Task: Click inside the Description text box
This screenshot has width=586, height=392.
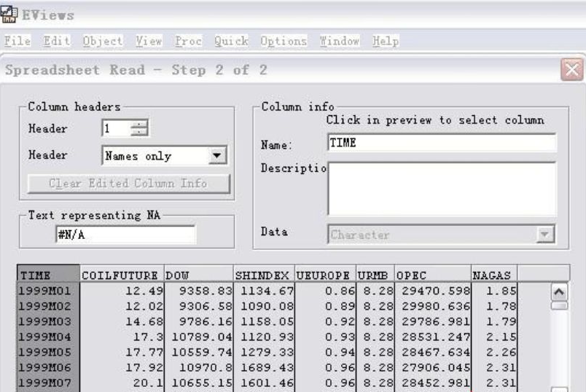Action: pos(441,188)
